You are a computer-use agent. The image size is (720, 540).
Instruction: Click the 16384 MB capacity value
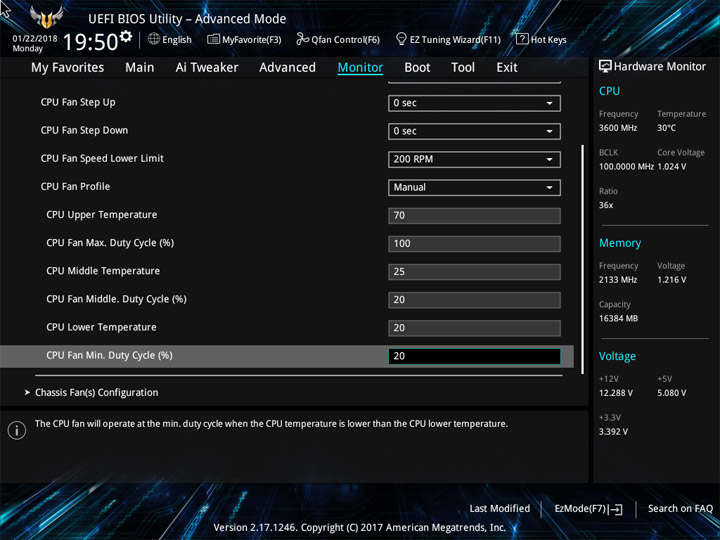click(x=618, y=318)
